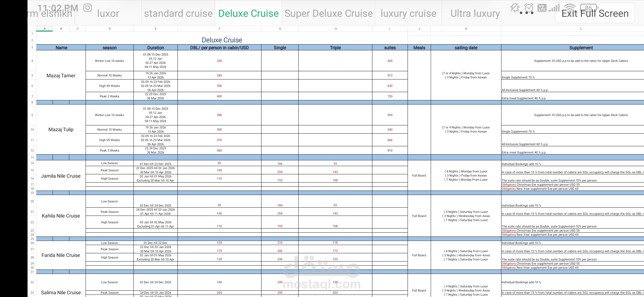Viewport: 644px width, 297px height.
Task: Switch to the luxor sheet tab
Action: pos(108,13)
